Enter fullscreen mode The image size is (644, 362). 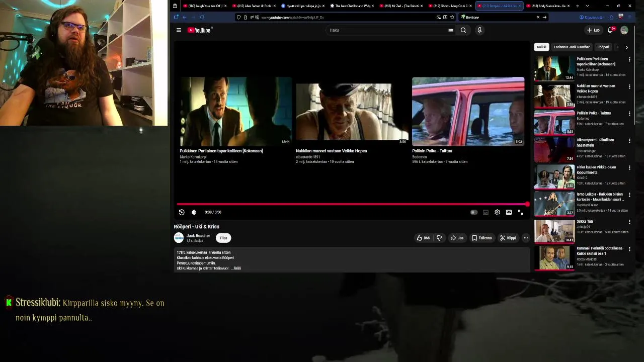point(520,212)
